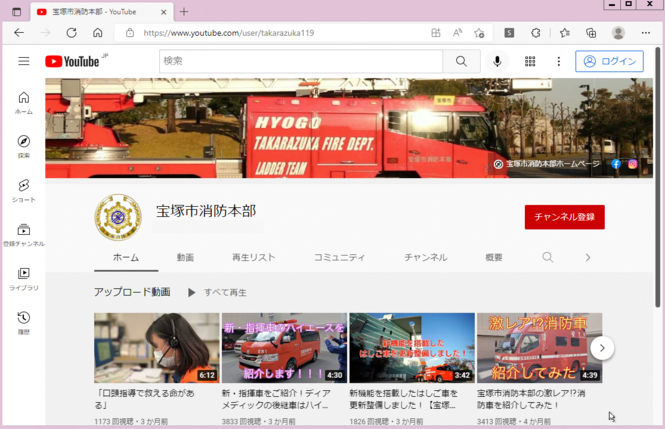Toggle read aloud icon in the address bar
665x429 pixels.
click(457, 33)
